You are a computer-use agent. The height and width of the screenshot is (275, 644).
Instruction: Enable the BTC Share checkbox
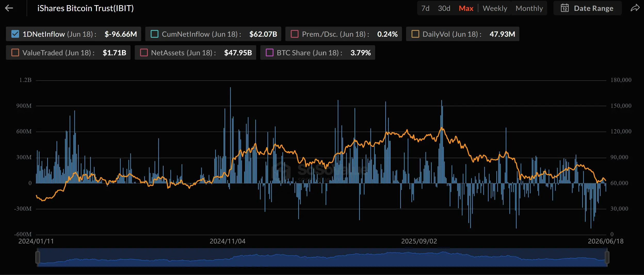(269, 52)
